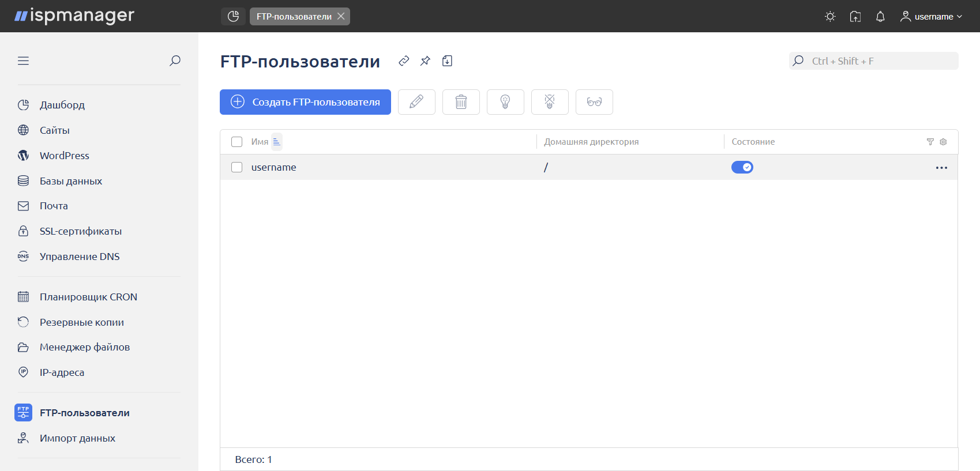Click the edit pencil toolbar icon
The width and height of the screenshot is (980, 471).
coord(416,102)
